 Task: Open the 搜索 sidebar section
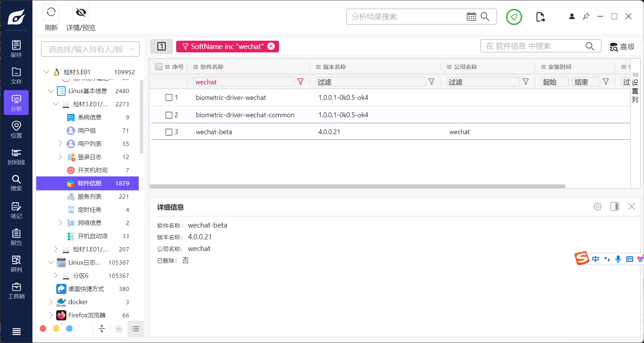16,183
